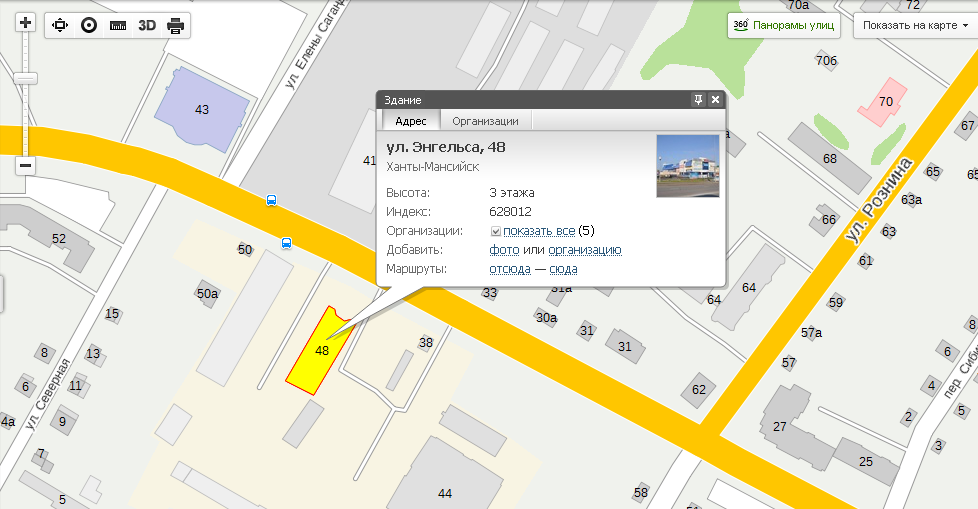This screenshot has width=978, height=509.
Task: Open the building photo thumbnail
Action: (x=687, y=166)
